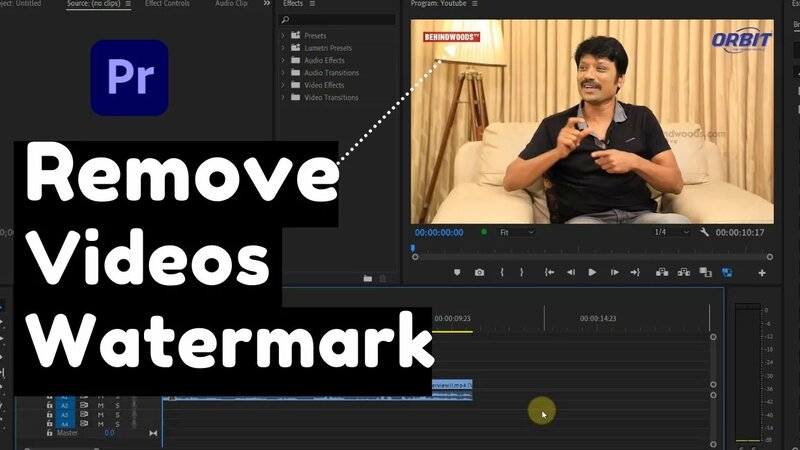
Task: Play the Program monitor video
Action: pos(592,272)
